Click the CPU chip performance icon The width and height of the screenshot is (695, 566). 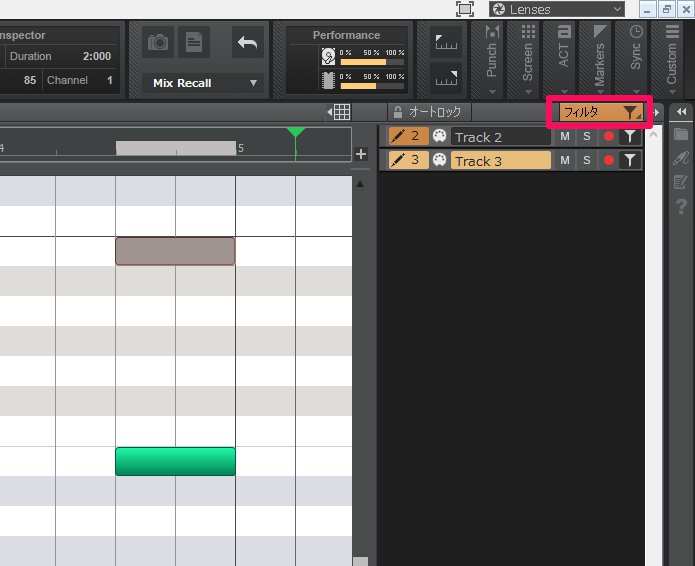(328, 80)
